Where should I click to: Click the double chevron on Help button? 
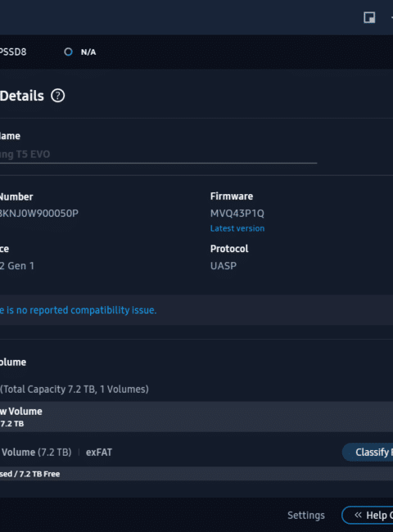(x=358, y=515)
